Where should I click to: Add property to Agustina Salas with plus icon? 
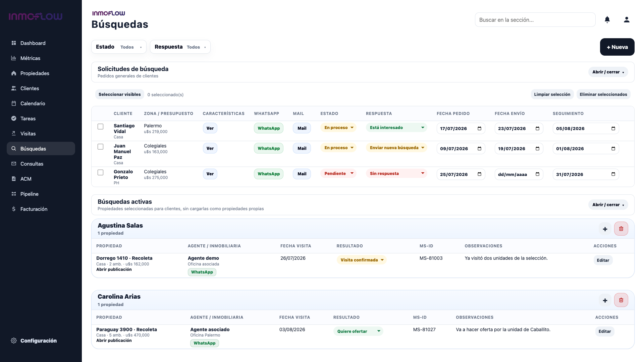click(x=605, y=229)
